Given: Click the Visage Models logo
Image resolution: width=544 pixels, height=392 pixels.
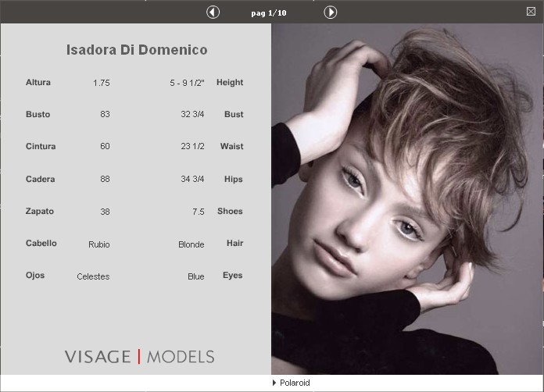Looking at the screenshot, I should coord(139,357).
